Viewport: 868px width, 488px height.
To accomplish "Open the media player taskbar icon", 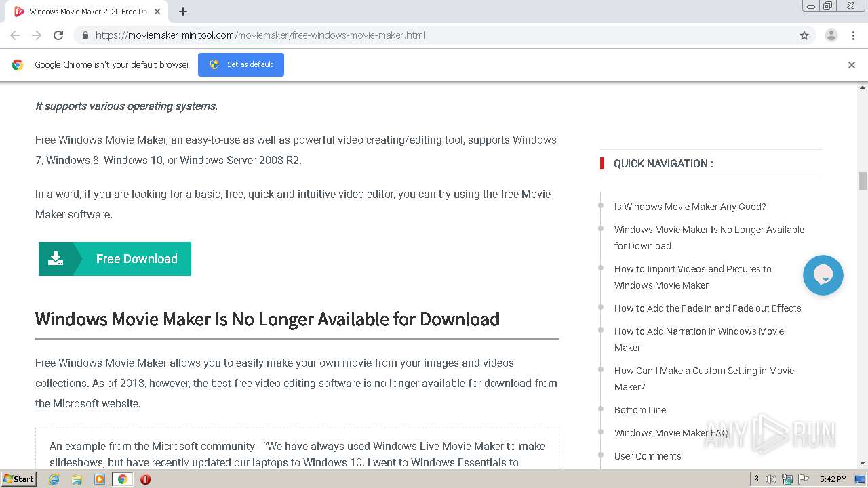I will 100,479.
